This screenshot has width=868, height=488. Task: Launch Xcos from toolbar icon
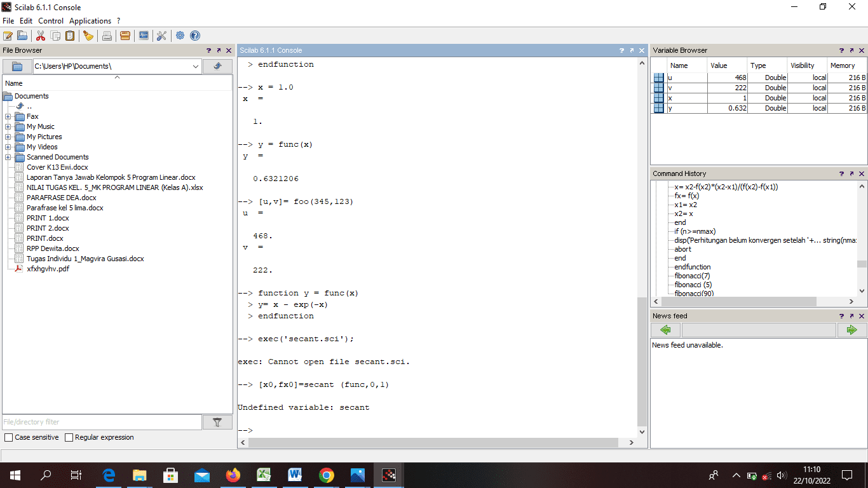[x=144, y=36]
